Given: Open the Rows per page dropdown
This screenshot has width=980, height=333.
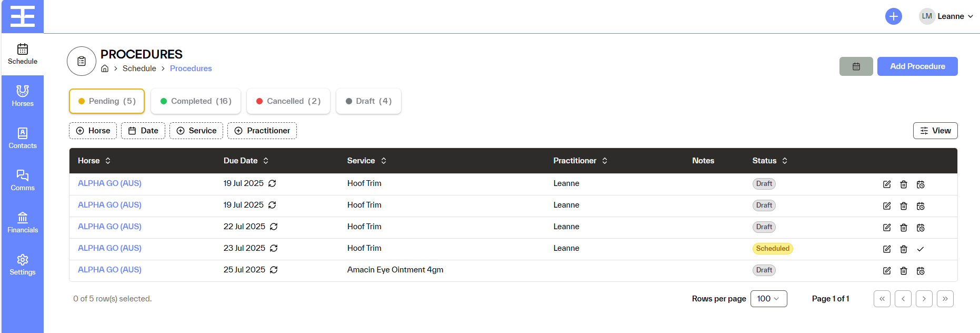Looking at the screenshot, I should click(x=768, y=299).
